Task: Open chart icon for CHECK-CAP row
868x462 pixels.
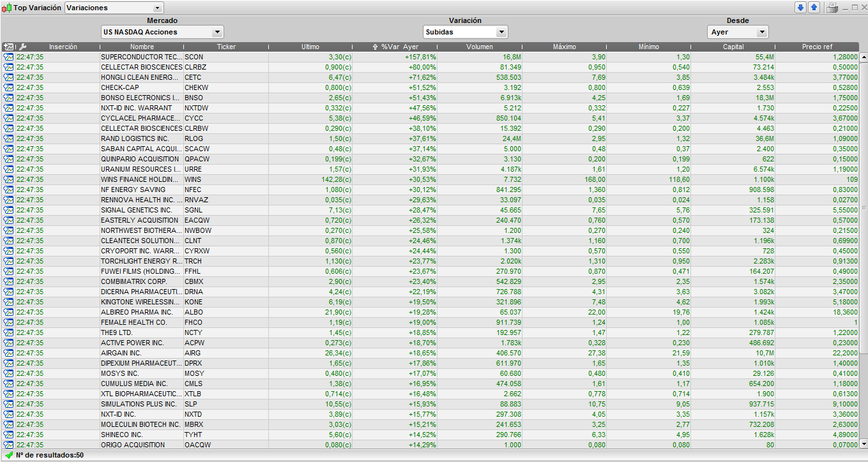Action: 8,87
